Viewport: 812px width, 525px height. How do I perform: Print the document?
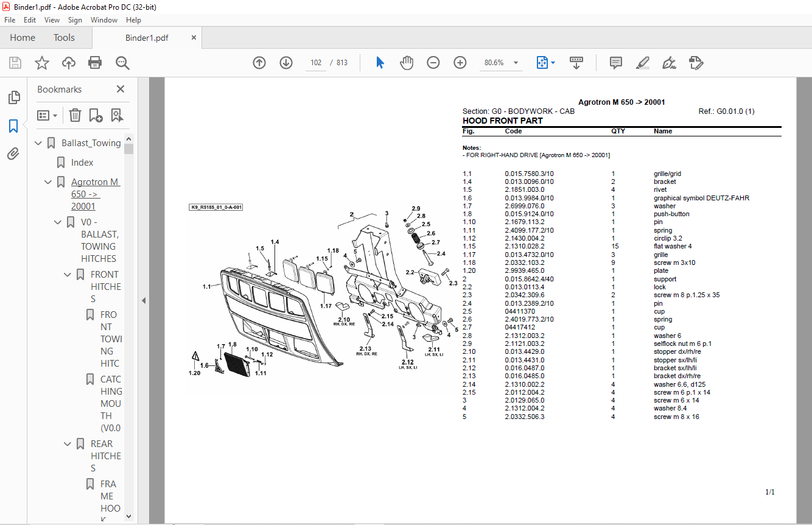tap(95, 63)
